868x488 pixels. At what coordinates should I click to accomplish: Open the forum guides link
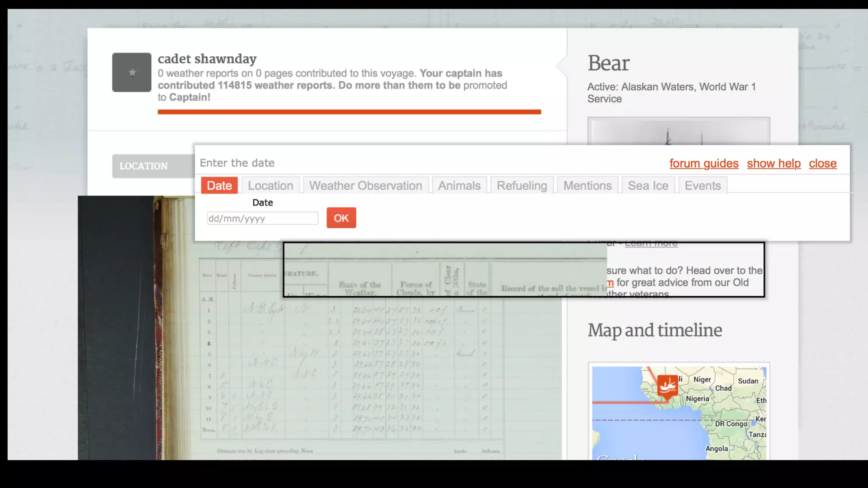pyautogui.click(x=704, y=164)
